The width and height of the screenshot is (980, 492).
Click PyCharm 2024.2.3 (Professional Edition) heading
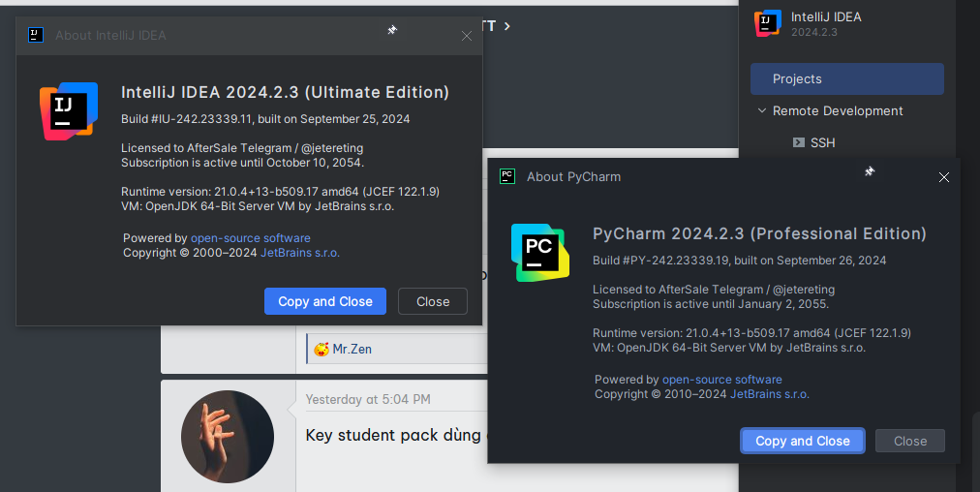point(759,233)
